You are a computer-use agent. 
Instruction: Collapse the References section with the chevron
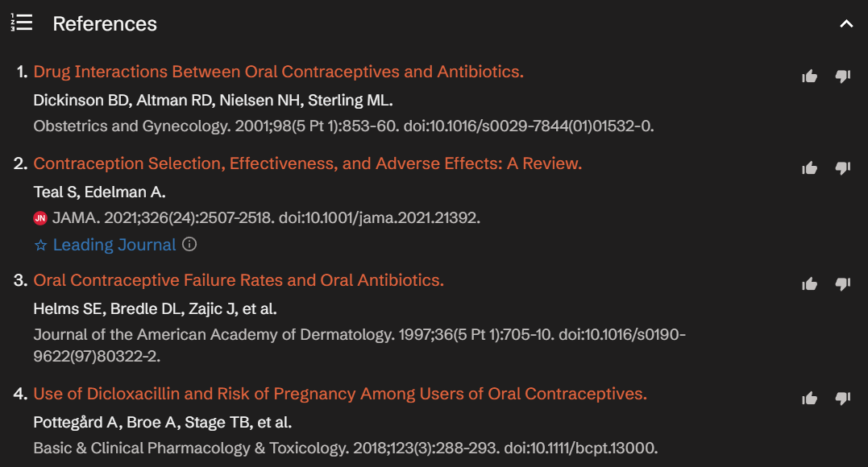point(846,24)
